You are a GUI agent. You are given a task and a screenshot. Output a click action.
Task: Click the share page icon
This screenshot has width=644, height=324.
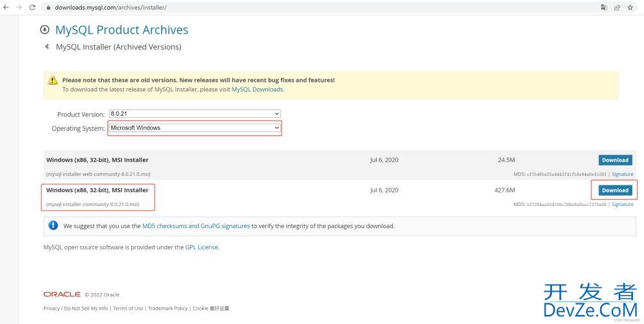[x=617, y=7]
